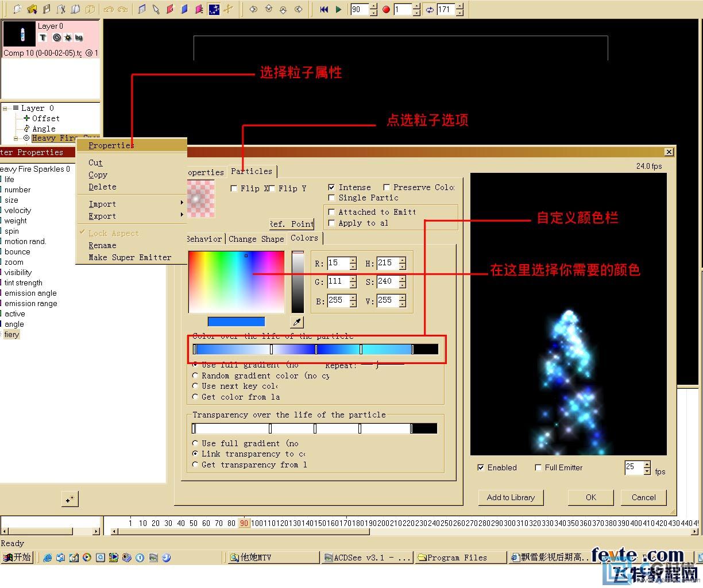Image resolution: width=703 pixels, height=588 pixels.
Task: Collapse the Heavy Fire Sparkles emitter node
Action: pos(16,138)
